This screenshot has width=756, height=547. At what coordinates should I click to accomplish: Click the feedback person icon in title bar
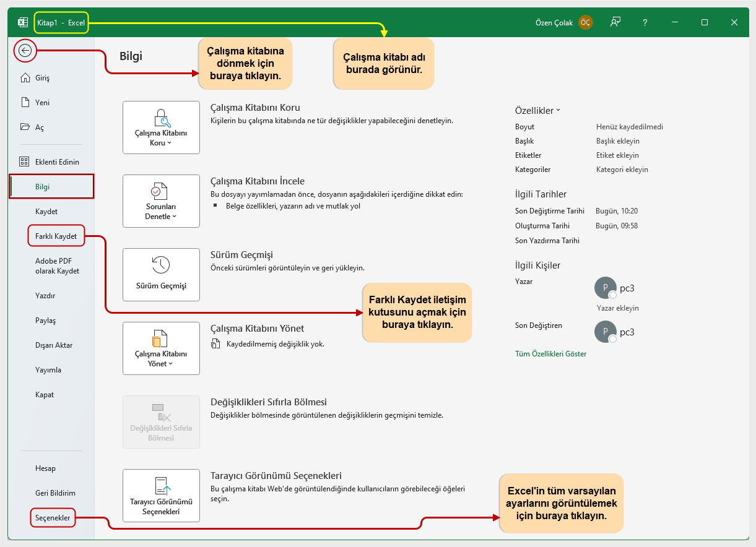(615, 22)
